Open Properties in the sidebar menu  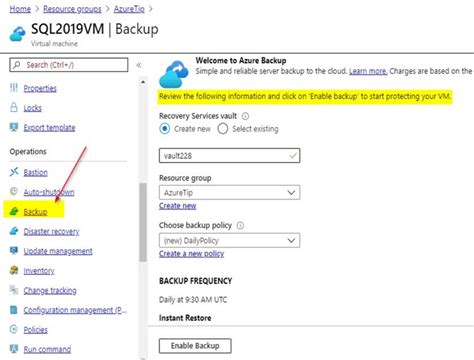click(x=40, y=88)
